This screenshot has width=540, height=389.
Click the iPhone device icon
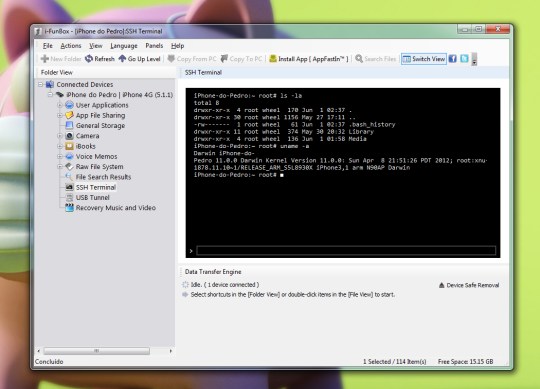[60, 94]
